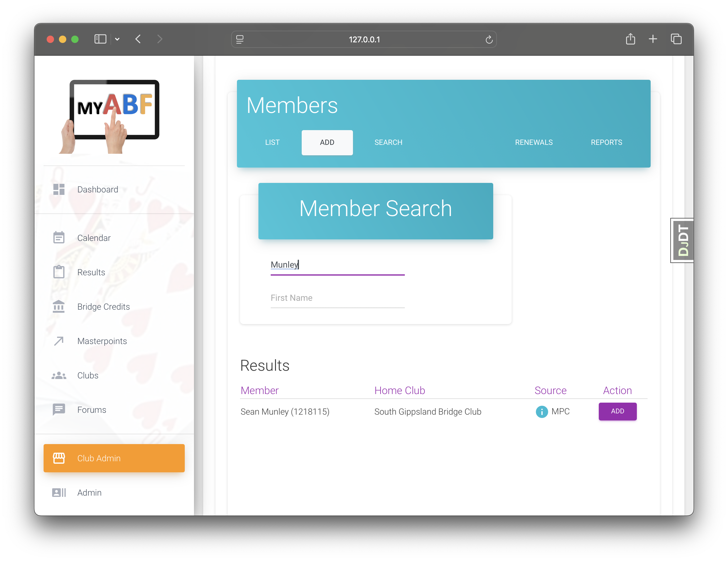Open the REPORTS tab
728x561 pixels.
pyautogui.click(x=606, y=142)
